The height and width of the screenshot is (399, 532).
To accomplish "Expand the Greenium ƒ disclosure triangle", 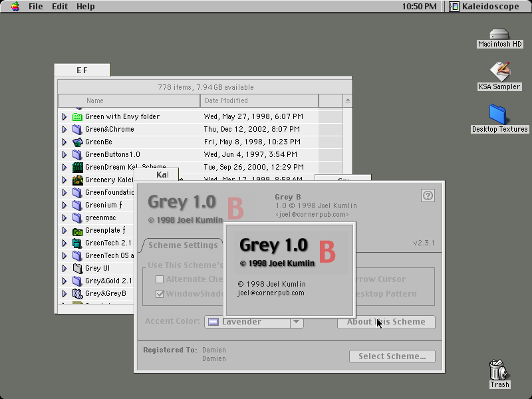I will tap(65, 205).
